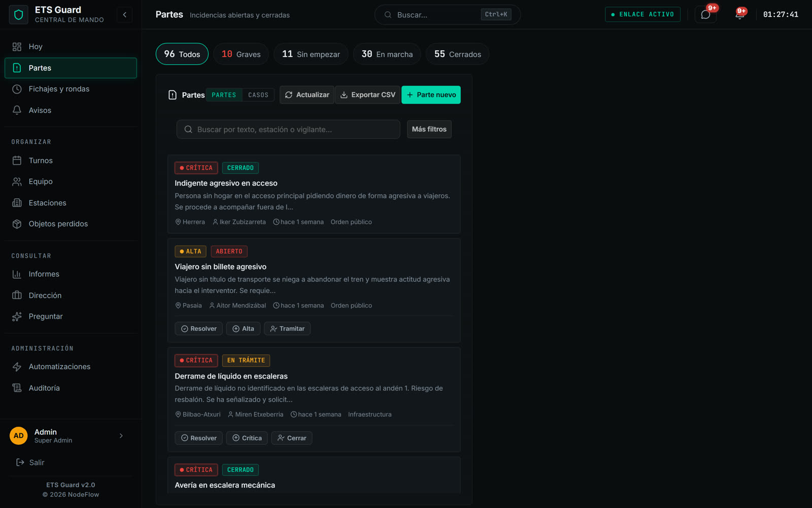Screen dimensions: 812x508
Task: Resolver the Derrame de líquido incident
Action: 199,438
